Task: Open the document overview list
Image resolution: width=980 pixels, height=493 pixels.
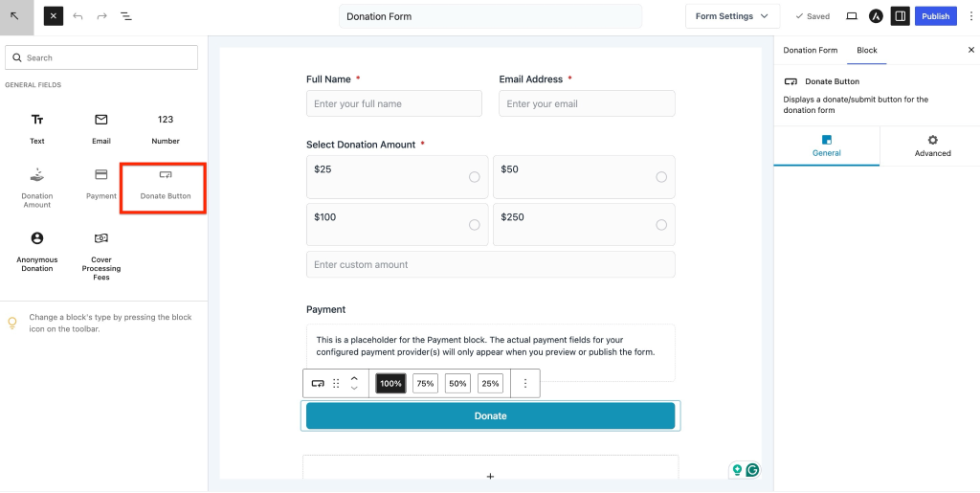Action: [x=126, y=16]
